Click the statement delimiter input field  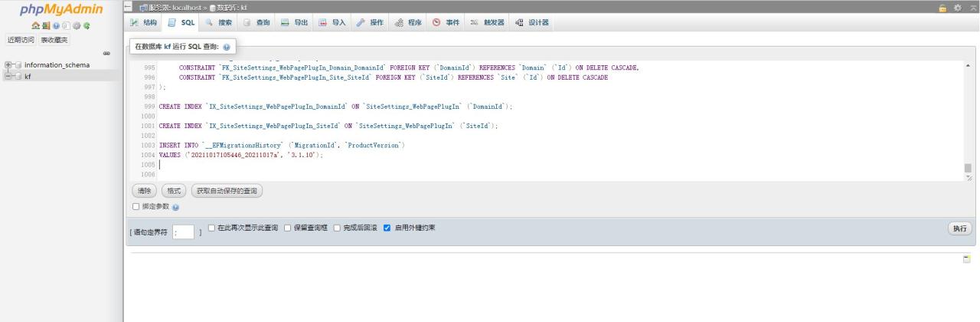184,232
